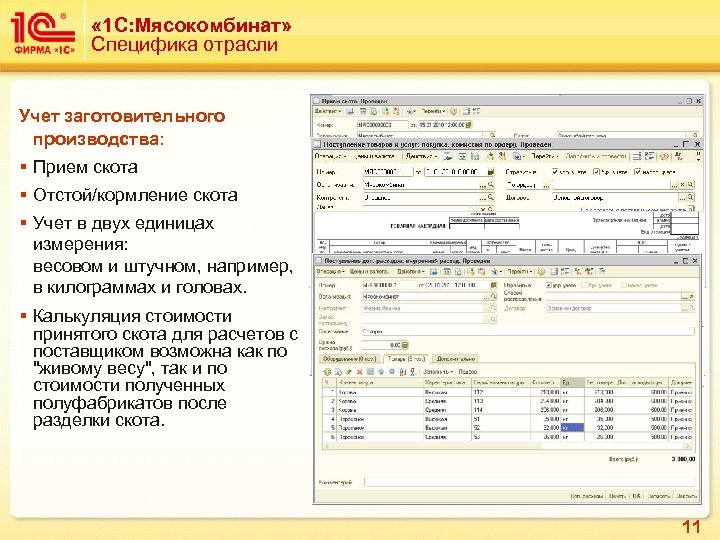Select goods table row with series 53
This screenshot has height=540, width=720.
click(507, 437)
